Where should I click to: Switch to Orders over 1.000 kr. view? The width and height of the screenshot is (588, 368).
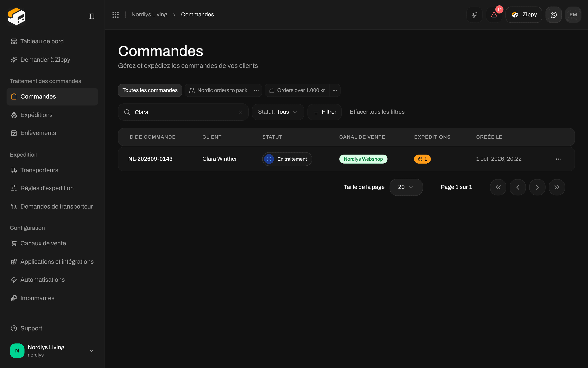point(297,90)
